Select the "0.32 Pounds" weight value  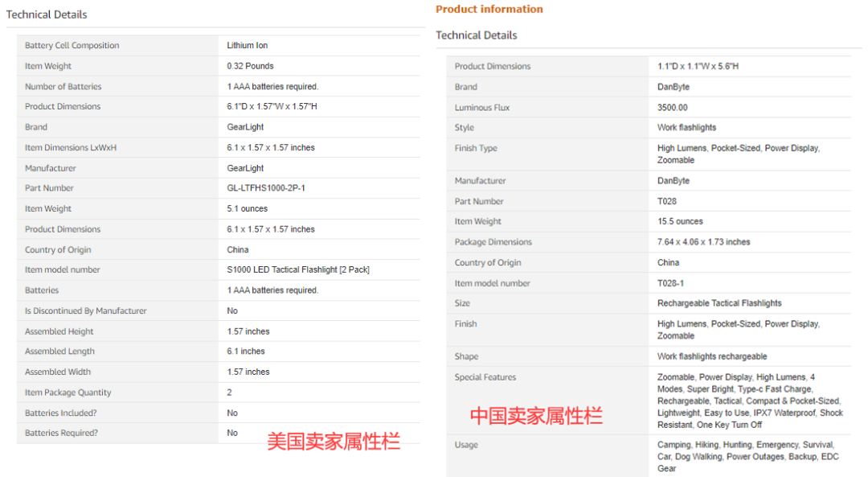pos(250,66)
